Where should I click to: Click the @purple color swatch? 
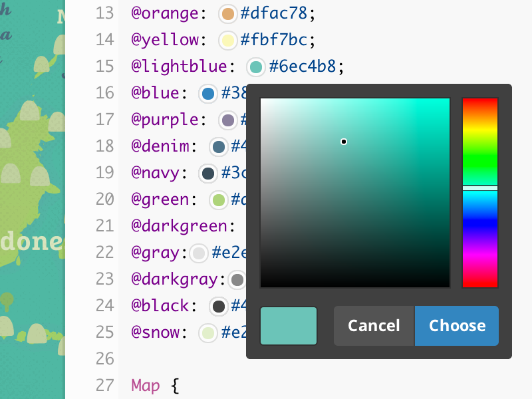(228, 120)
